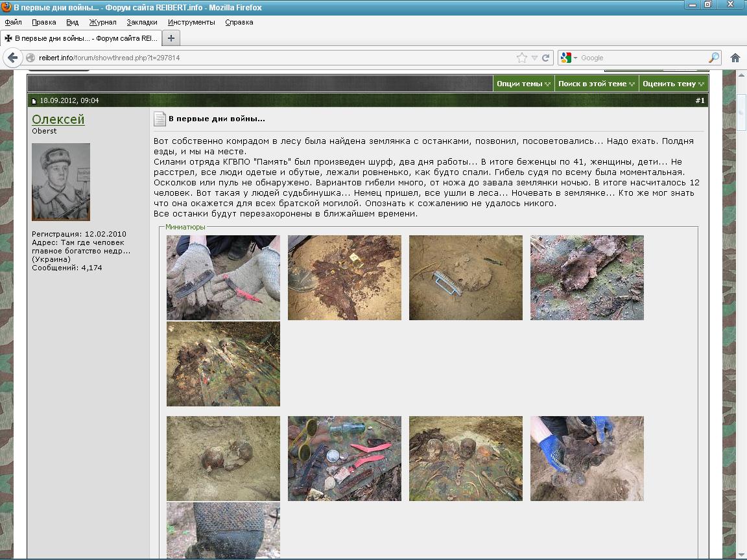Click the vertical scrollbar down arrow

[x=741, y=554]
